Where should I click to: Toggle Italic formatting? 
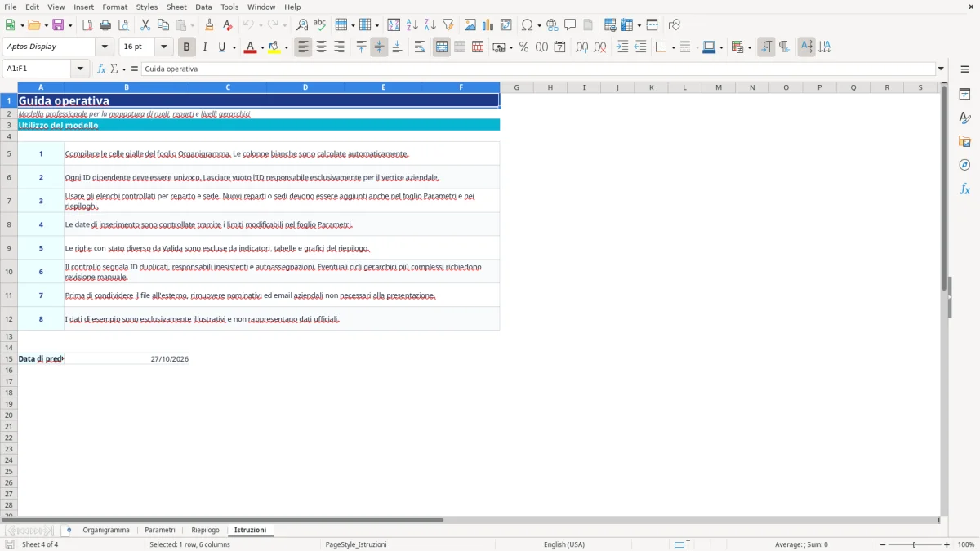click(205, 47)
